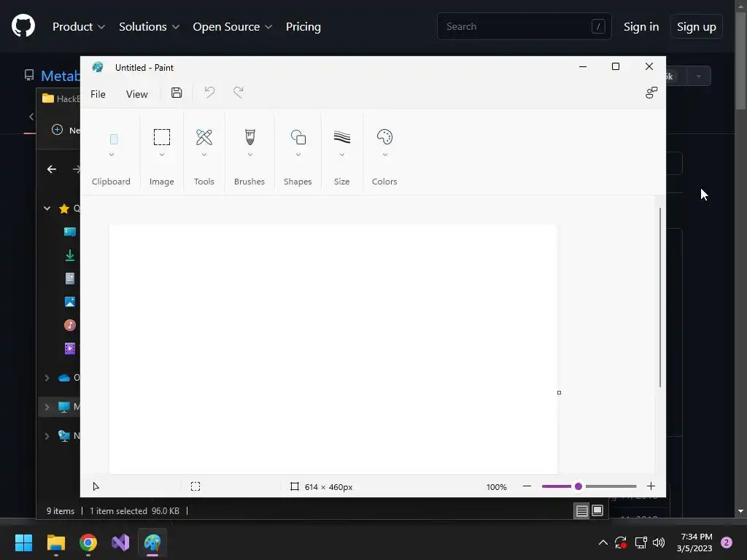Click the GitHub Sign in link
The image size is (747, 560).
(x=641, y=27)
